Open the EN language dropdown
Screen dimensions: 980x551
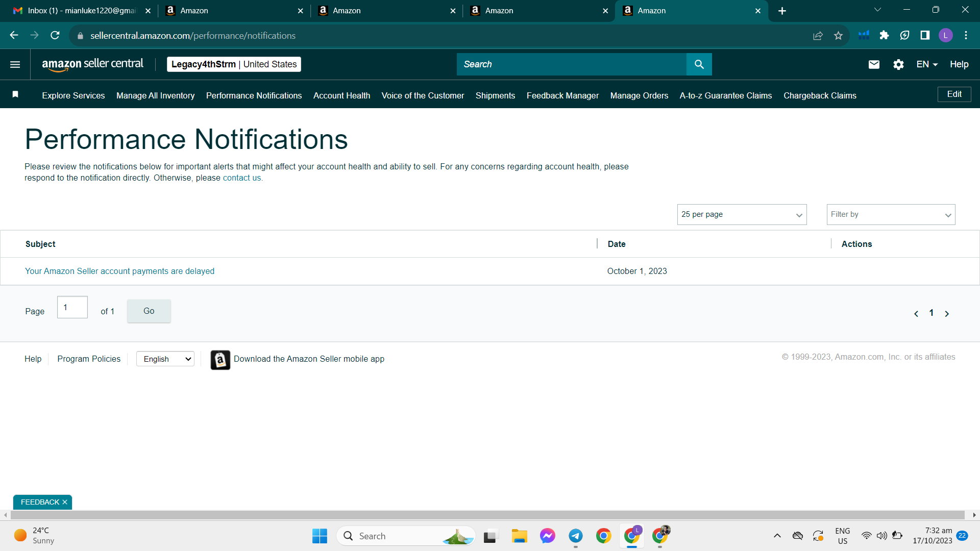(x=927, y=64)
